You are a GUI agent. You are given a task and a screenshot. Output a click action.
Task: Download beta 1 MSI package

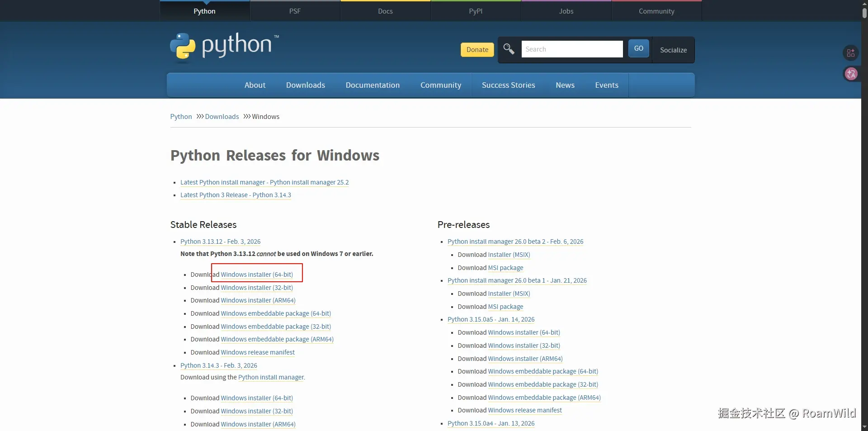pos(506,307)
